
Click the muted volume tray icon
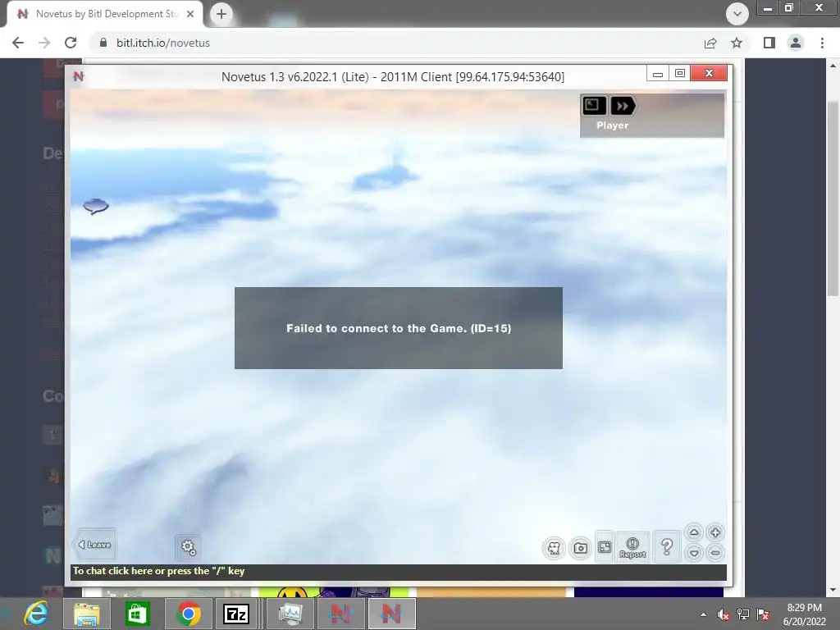click(724, 615)
